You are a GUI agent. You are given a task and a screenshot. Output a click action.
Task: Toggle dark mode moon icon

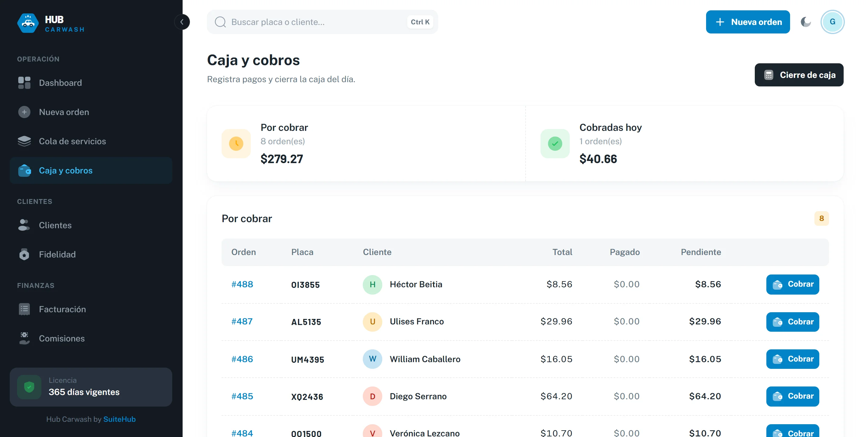805,22
